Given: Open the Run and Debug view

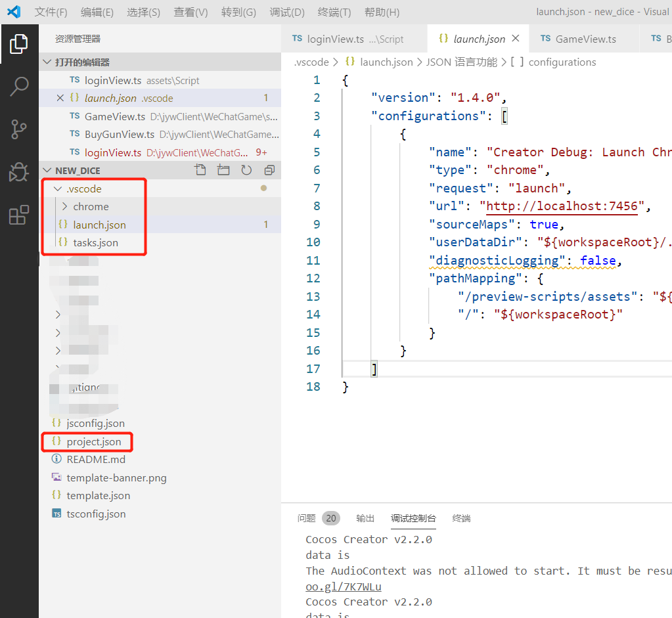Looking at the screenshot, I should [x=19, y=173].
